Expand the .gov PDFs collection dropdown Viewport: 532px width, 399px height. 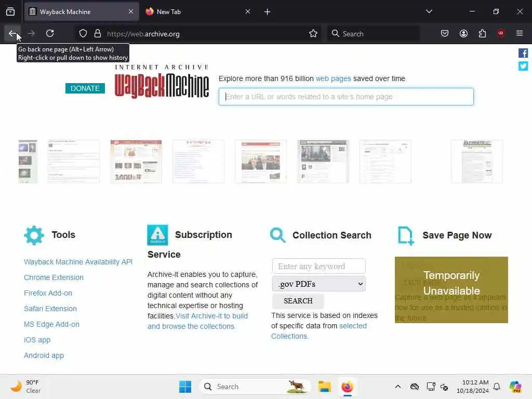[319, 284]
